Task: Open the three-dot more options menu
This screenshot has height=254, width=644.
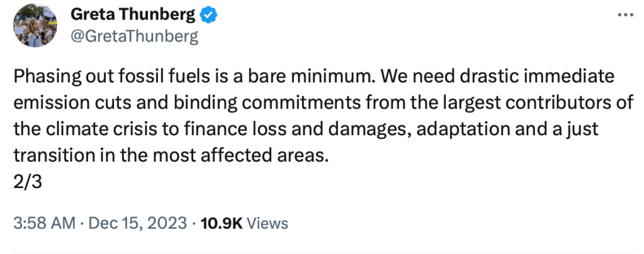Action: coord(624,16)
